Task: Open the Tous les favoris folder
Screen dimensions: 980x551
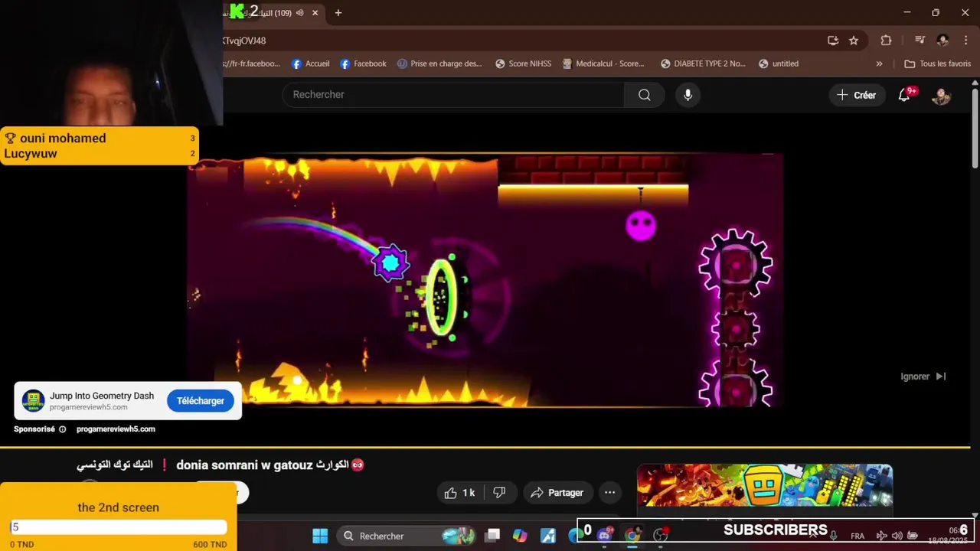Action: point(938,64)
